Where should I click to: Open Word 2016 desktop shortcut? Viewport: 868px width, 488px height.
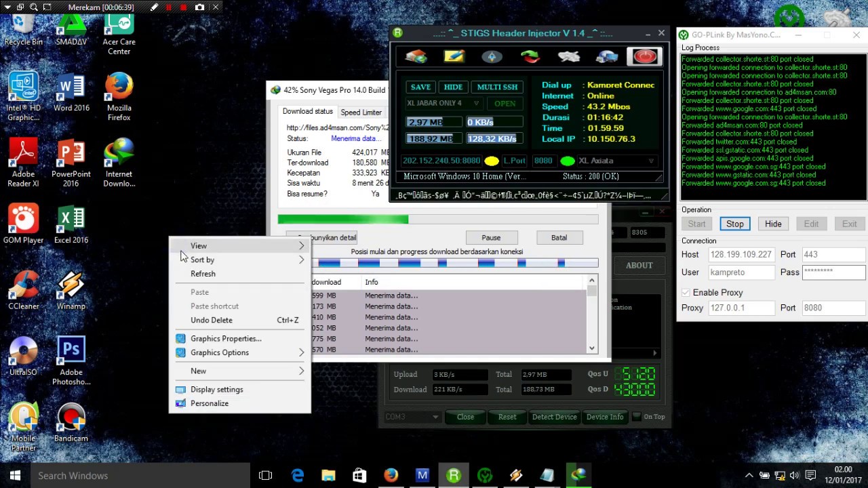[x=71, y=94]
